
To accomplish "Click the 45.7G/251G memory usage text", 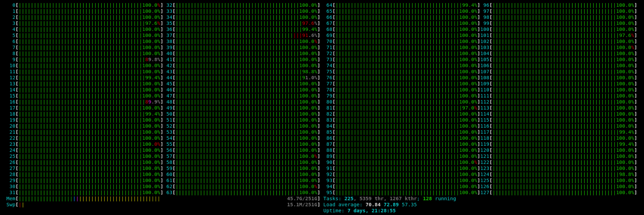I will point(303,199).
